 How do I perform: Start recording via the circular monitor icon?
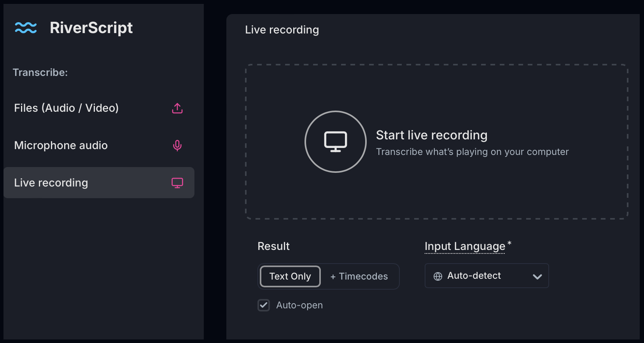(336, 142)
